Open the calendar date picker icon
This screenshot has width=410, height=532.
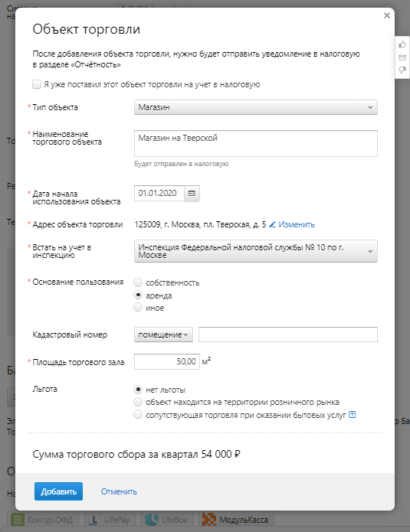click(192, 193)
